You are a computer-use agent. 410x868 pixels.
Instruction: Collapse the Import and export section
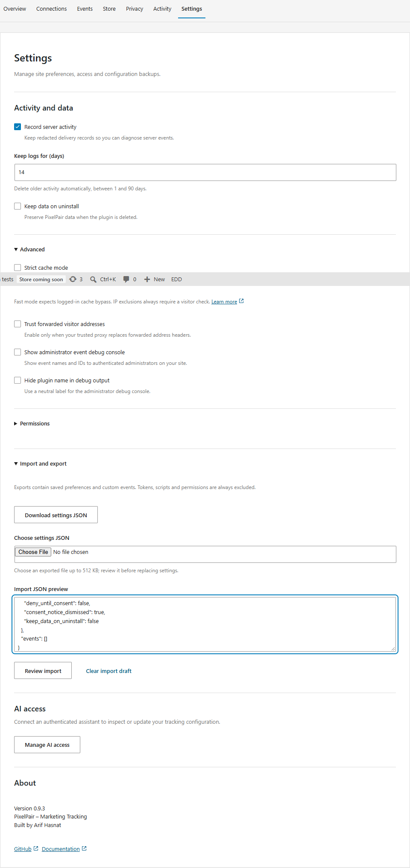click(40, 463)
